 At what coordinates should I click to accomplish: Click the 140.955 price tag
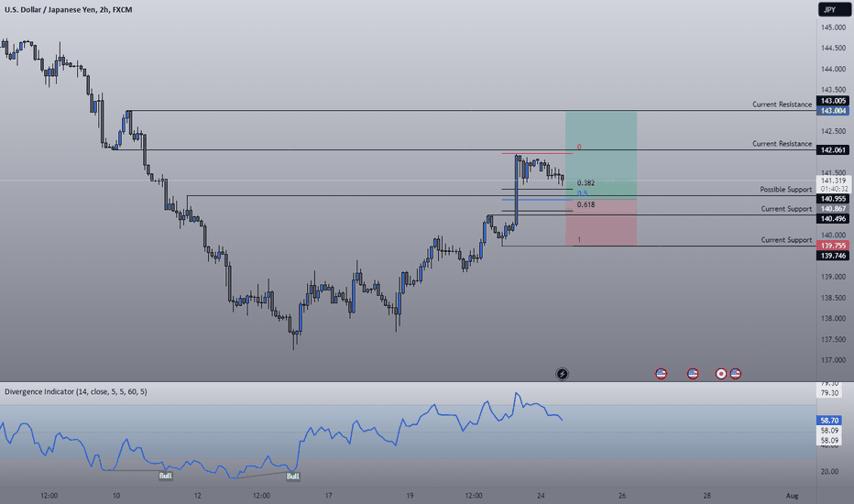pos(833,199)
